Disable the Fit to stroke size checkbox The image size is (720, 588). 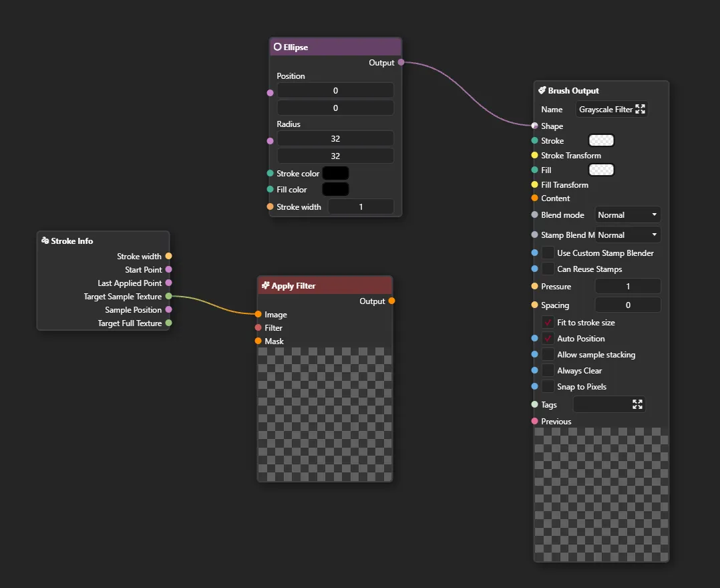pyautogui.click(x=548, y=322)
